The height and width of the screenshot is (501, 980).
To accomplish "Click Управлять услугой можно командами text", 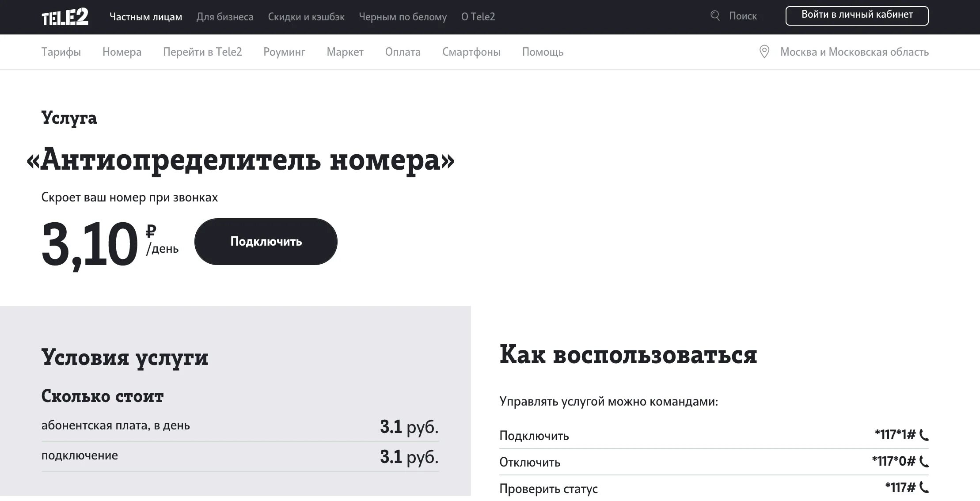I will 609,402.
